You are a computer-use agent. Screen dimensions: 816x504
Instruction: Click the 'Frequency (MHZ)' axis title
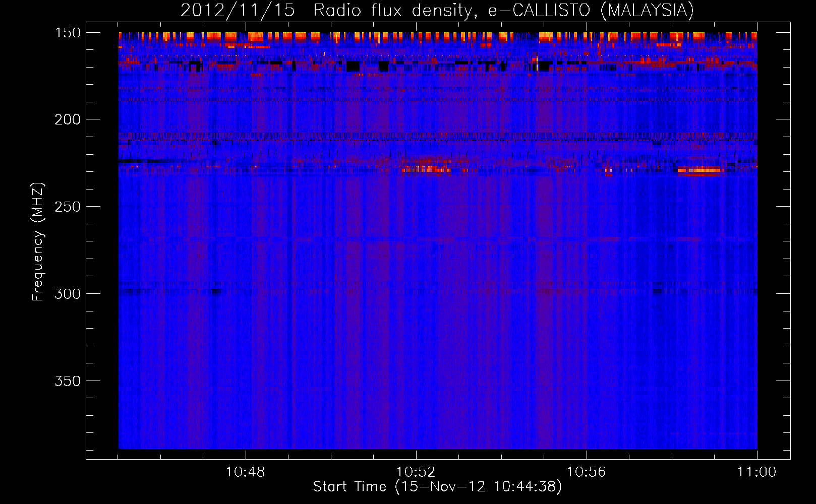(x=38, y=241)
